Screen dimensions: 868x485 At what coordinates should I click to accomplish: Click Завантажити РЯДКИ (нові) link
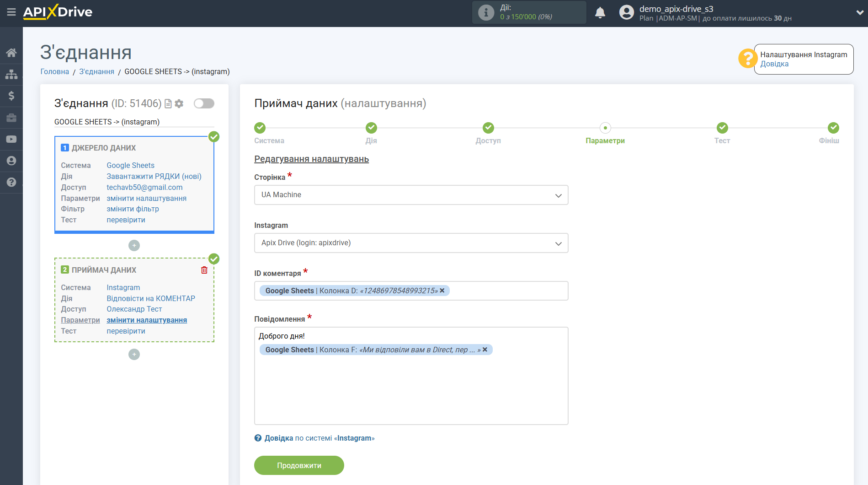(x=154, y=177)
